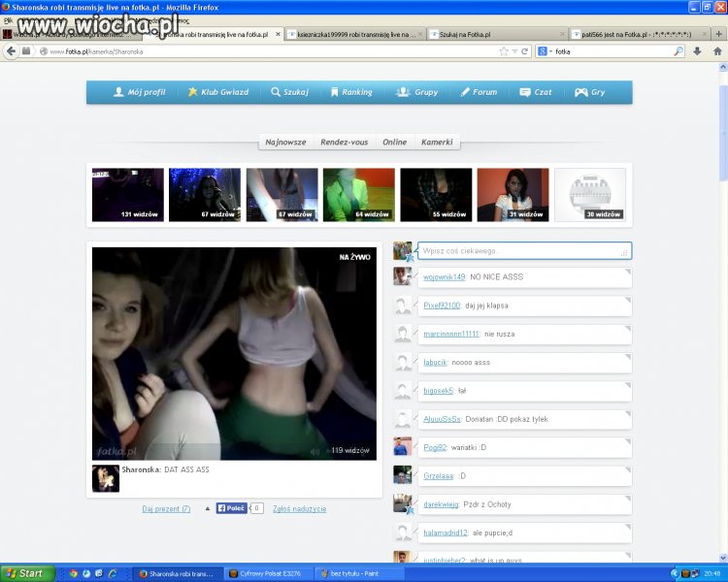
Task: Open the stream thumbnail with 31 widzów
Action: click(513, 194)
